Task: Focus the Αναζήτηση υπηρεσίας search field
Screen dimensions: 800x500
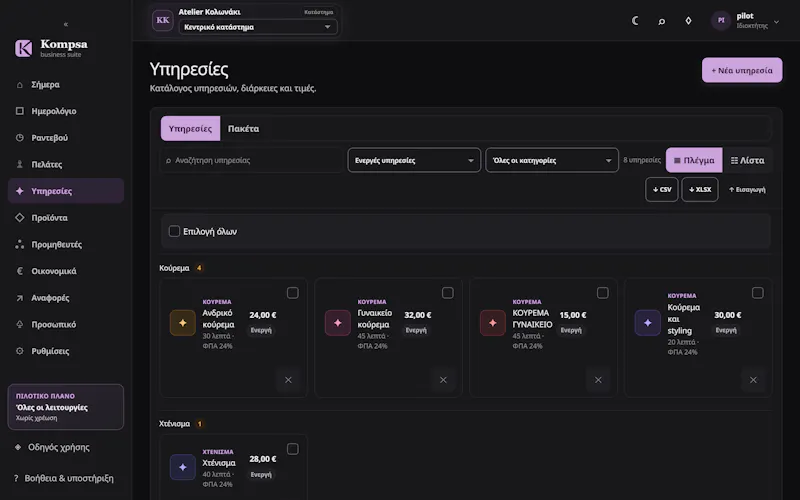Action: pyautogui.click(x=253, y=160)
